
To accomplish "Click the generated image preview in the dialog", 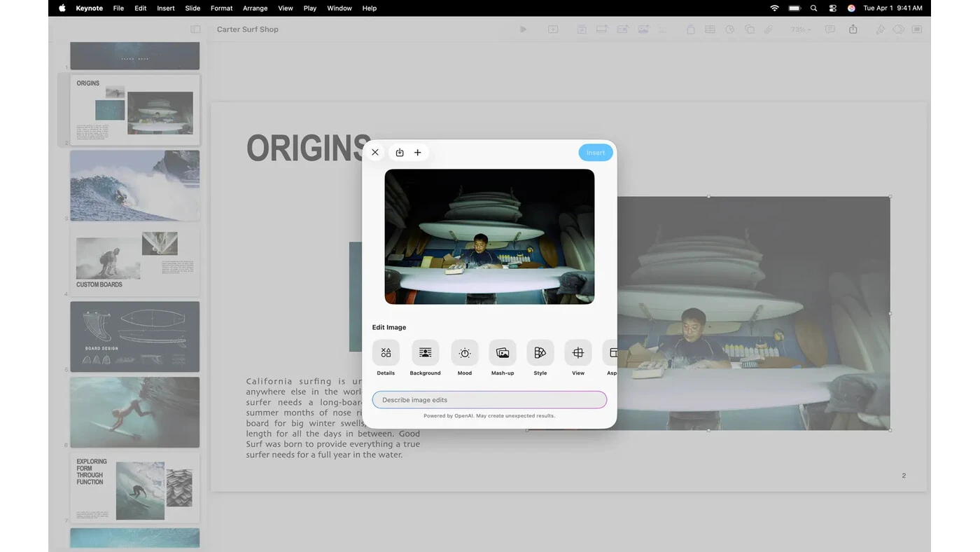I will 489,237.
